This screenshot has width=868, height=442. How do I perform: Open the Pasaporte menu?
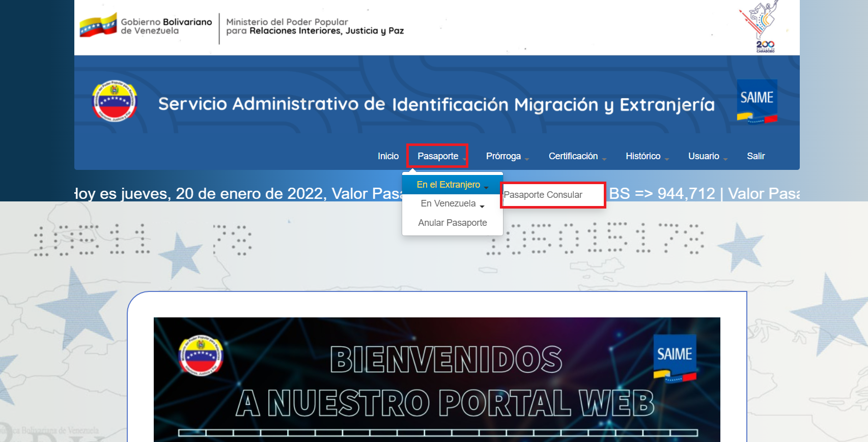pyautogui.click(x=438, y=156)
